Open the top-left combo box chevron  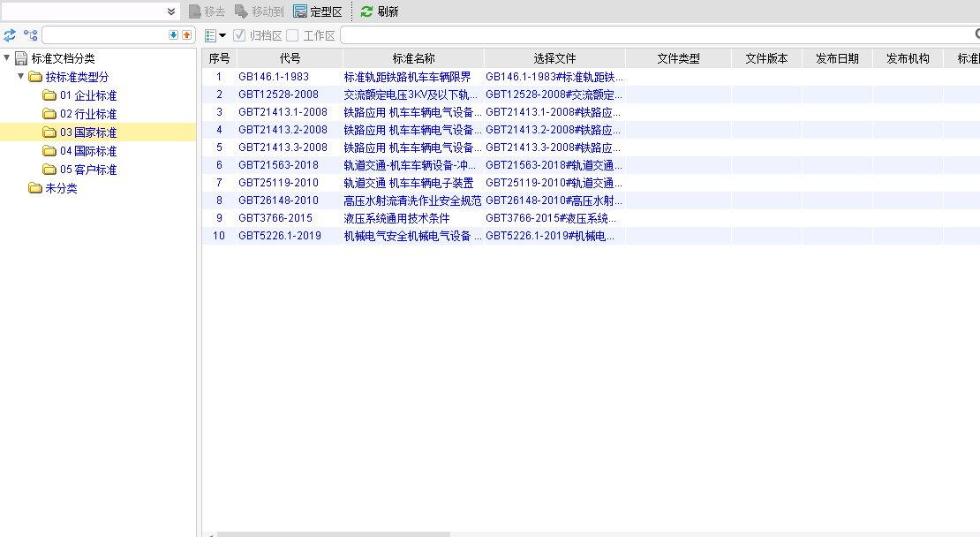pos(170,11)
